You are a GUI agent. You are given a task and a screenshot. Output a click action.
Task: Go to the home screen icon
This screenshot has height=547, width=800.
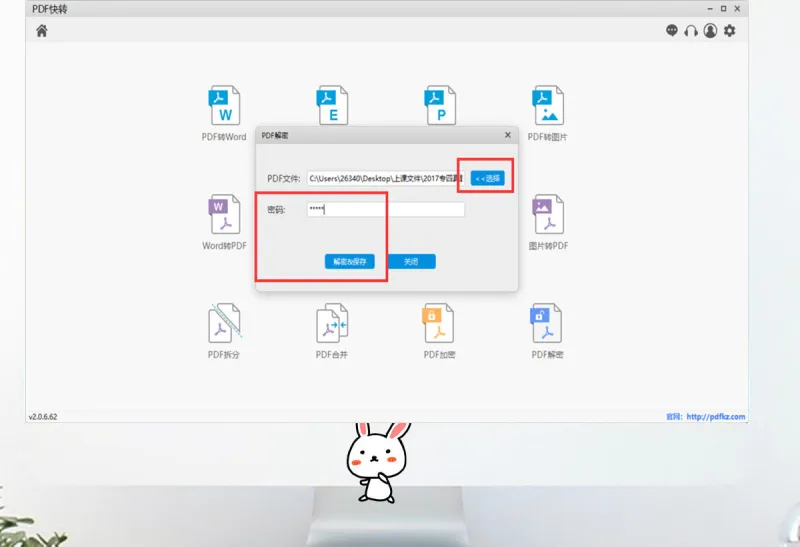pyautogui.click(x=42, y=31)
